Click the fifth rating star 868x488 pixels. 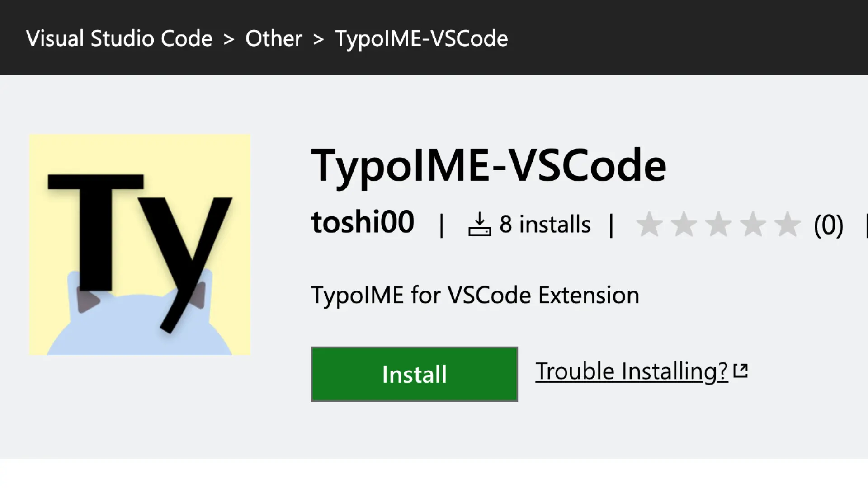tap(787, 224)
